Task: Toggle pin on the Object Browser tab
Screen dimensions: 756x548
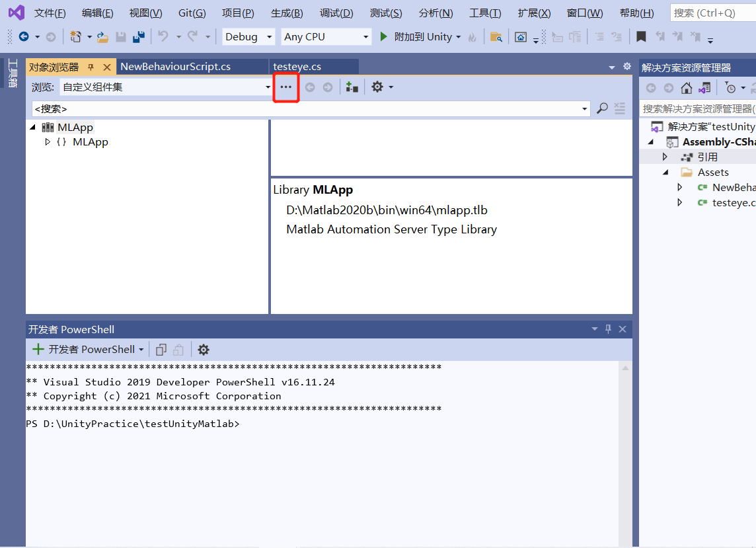Action: (91, 67)
